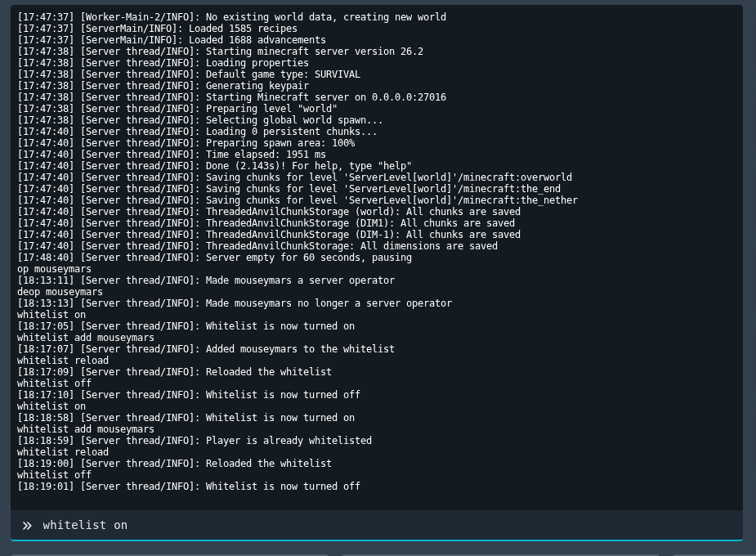
Task: Click the log line 'No existing world data, creating new world'
Action: click(231, 17)
